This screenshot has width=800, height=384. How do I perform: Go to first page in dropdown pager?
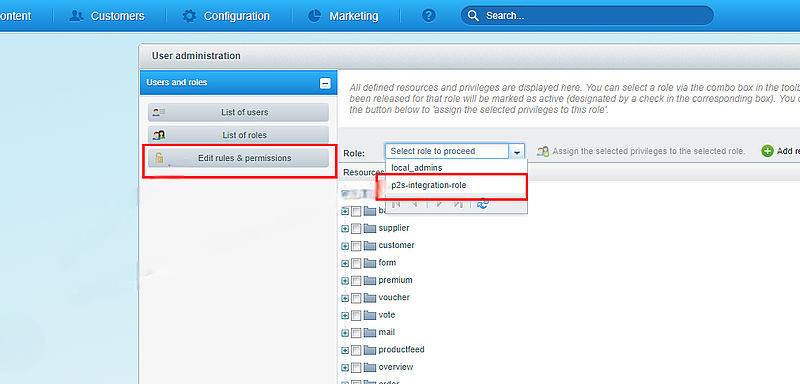point(396,204)
